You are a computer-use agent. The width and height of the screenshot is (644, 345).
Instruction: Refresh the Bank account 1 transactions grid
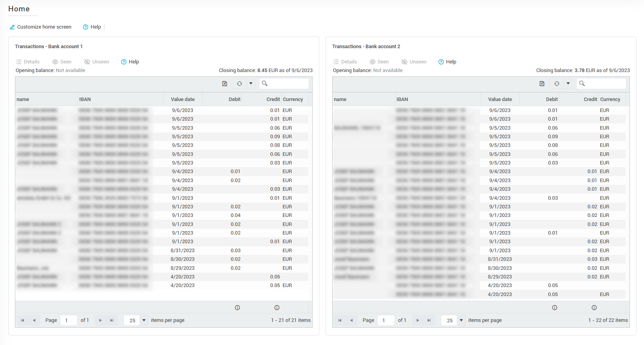pos(239,83)
